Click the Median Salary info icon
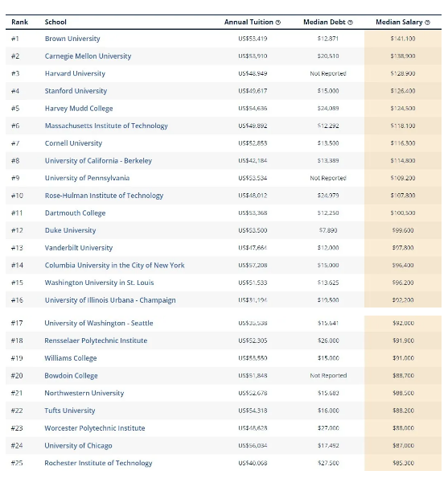The image size is (448, 483). click(x=427, y=23)
